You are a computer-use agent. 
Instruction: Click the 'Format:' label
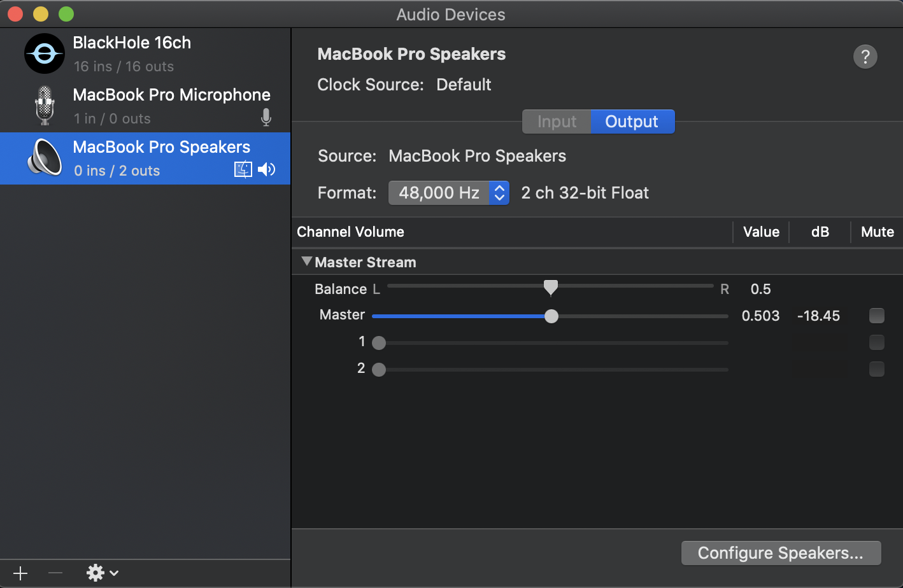click(x=347, y=193)
